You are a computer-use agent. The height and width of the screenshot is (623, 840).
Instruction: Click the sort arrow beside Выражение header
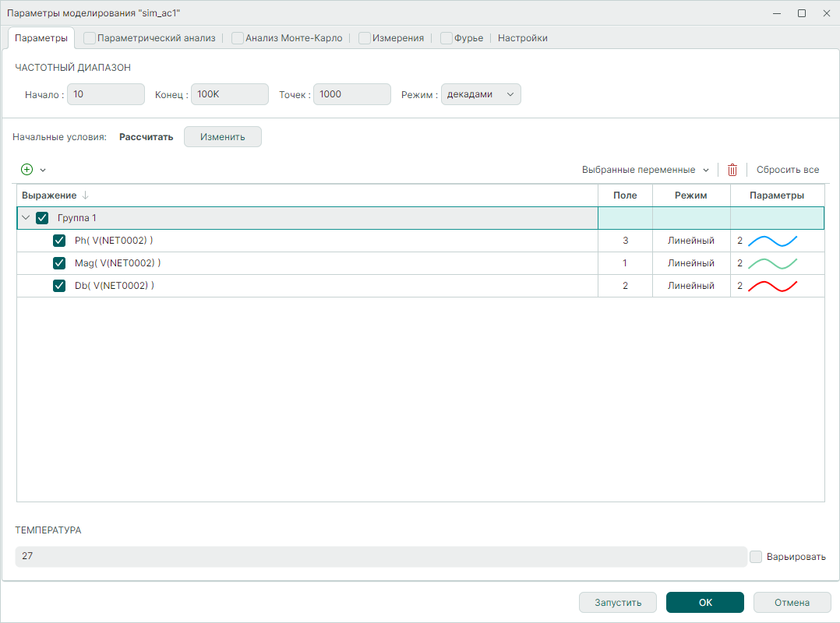tap(85, 195)
